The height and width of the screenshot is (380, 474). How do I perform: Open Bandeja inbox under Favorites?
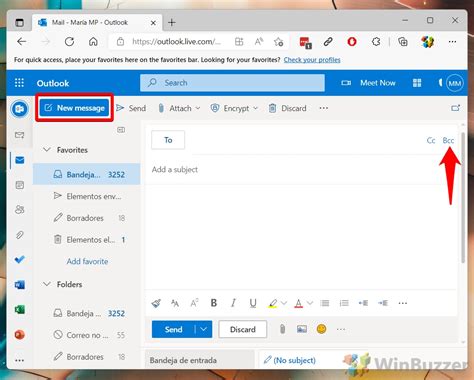tap(87, 174)
